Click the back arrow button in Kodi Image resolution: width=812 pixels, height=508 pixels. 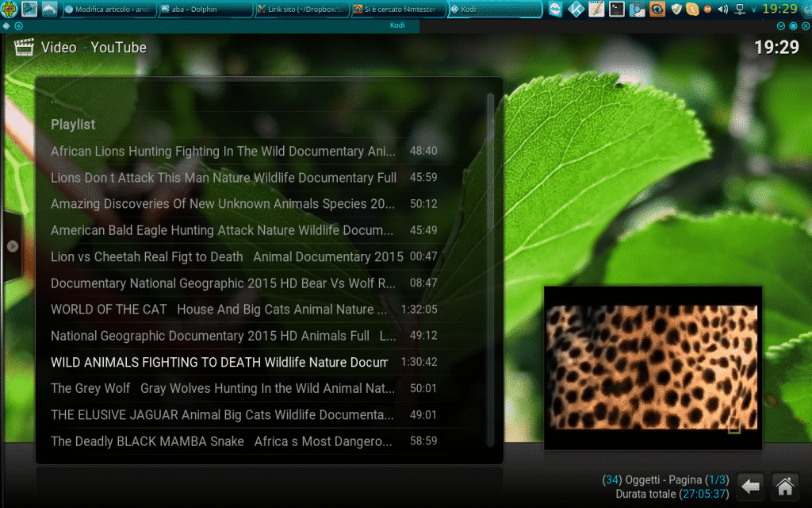(x=750, y=487)
